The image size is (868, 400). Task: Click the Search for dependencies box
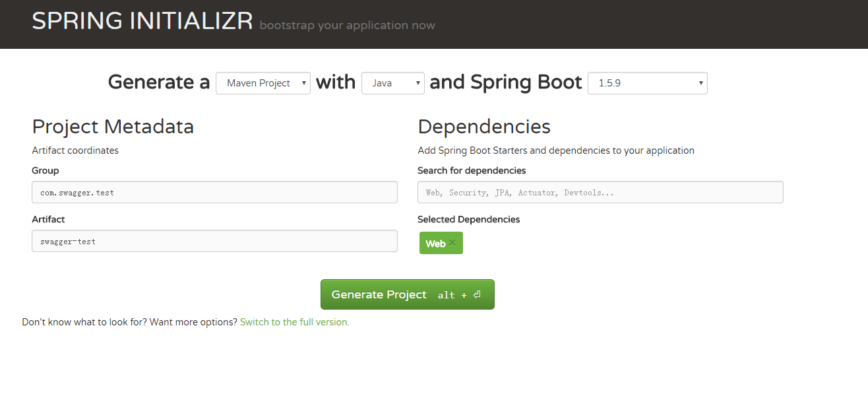pyautogui.click(x=600, y=192)
